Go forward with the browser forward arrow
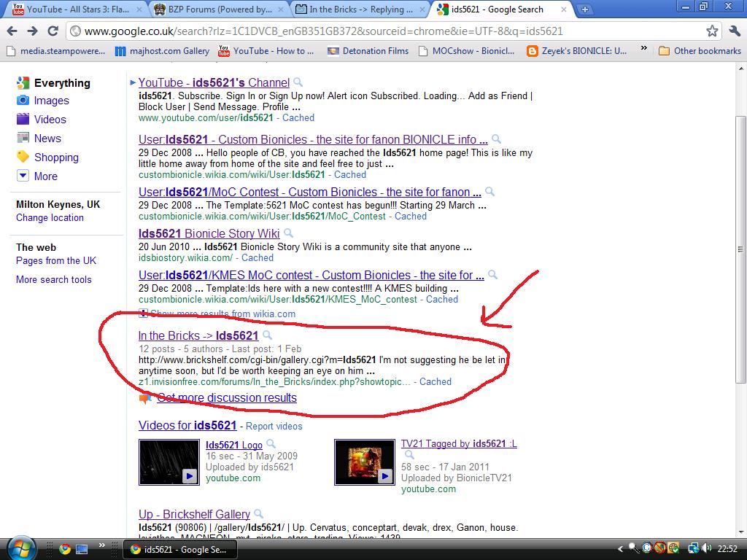 [x=32, y=31]
